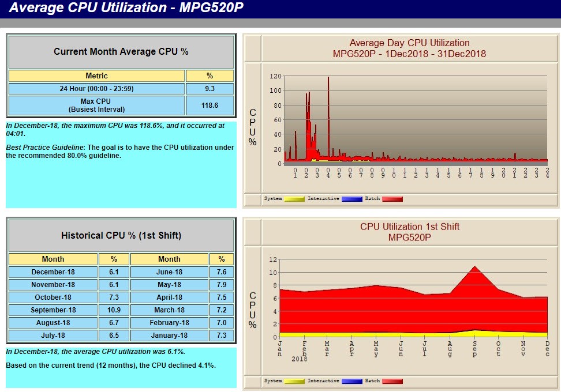Click the "Max CPU (Busiest Interval)" cell

coord(96,105)
